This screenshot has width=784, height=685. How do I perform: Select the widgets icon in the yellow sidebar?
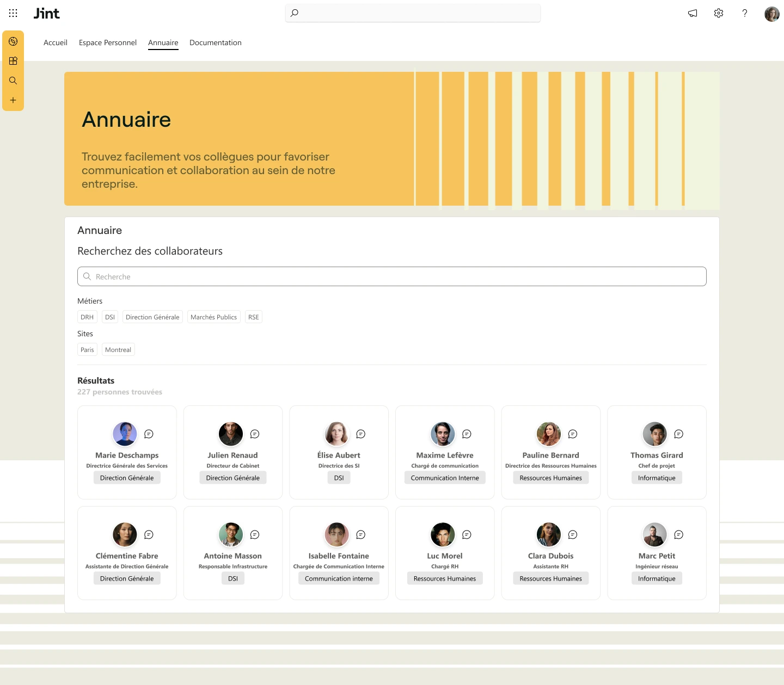[13, 60]
